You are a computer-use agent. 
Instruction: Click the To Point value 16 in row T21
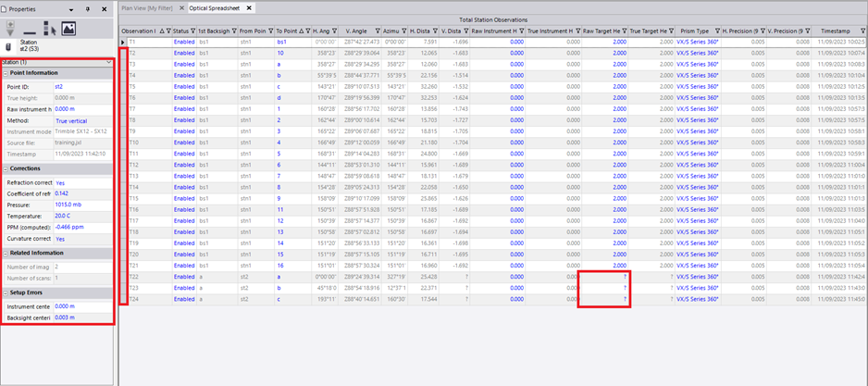click(292, 266)
